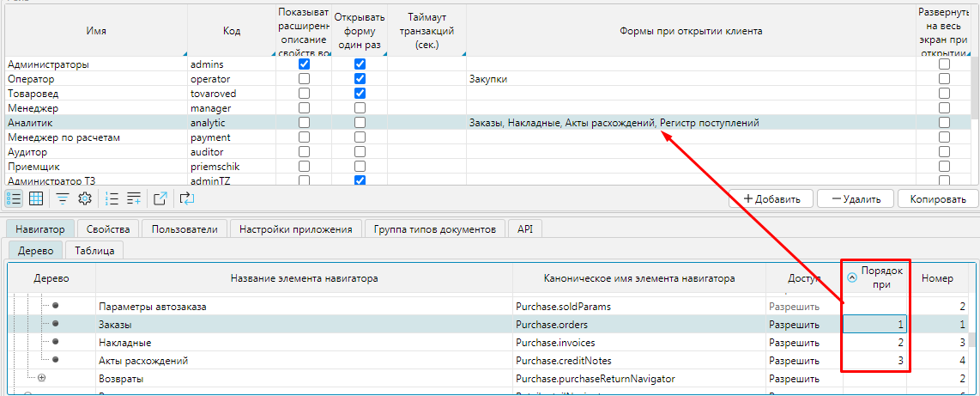The image size is (980, 396).
Task: Open the filter icon in toolbar
Action: (63, 198)
